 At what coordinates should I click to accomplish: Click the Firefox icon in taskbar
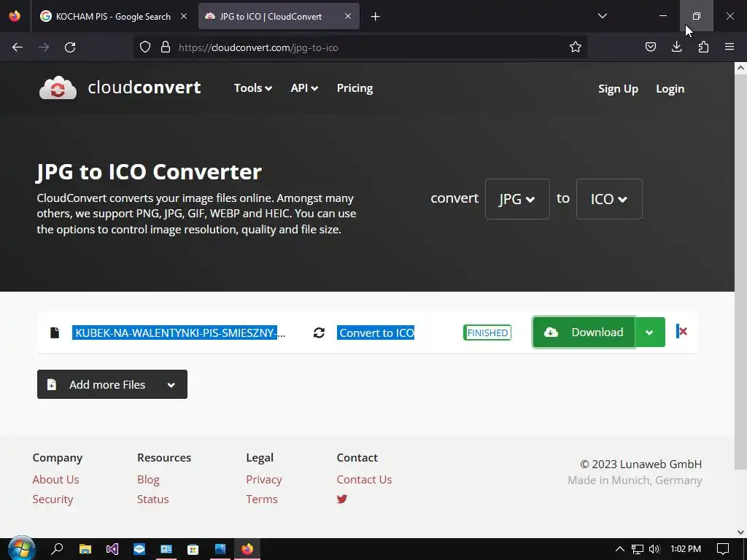pyautogui.click(x=247, y=548)
